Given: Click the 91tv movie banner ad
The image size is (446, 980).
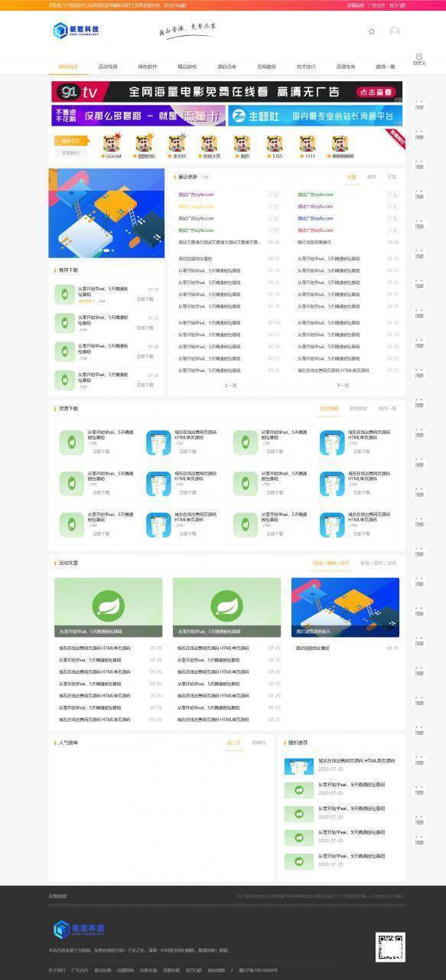Looking at the screenshot, I should pos(227,92).
